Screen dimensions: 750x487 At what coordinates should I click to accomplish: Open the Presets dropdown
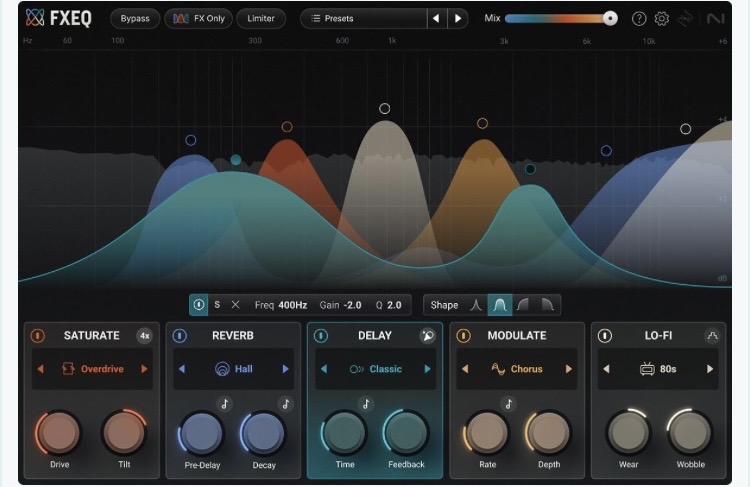click(x=364, y=19)
